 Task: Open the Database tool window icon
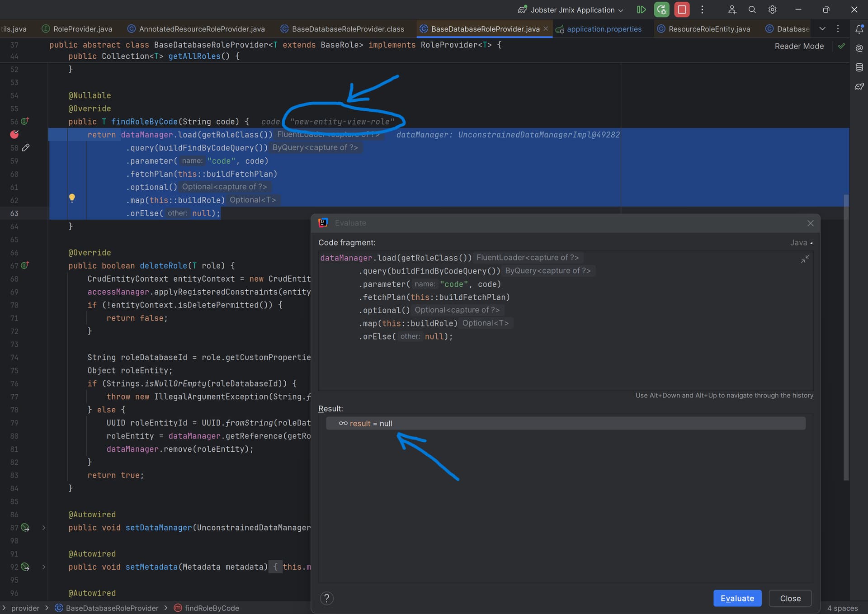(859, 67)
